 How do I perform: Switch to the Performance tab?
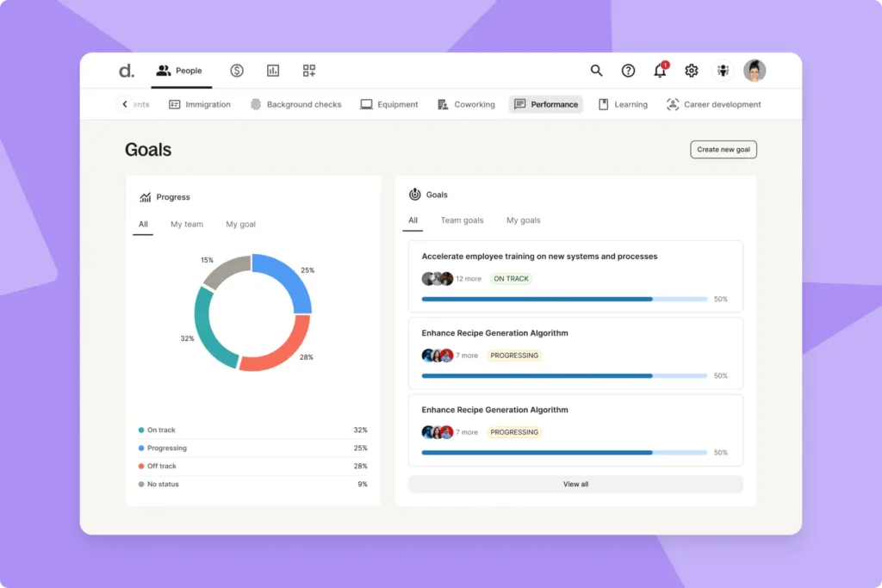tap(545, 103)
